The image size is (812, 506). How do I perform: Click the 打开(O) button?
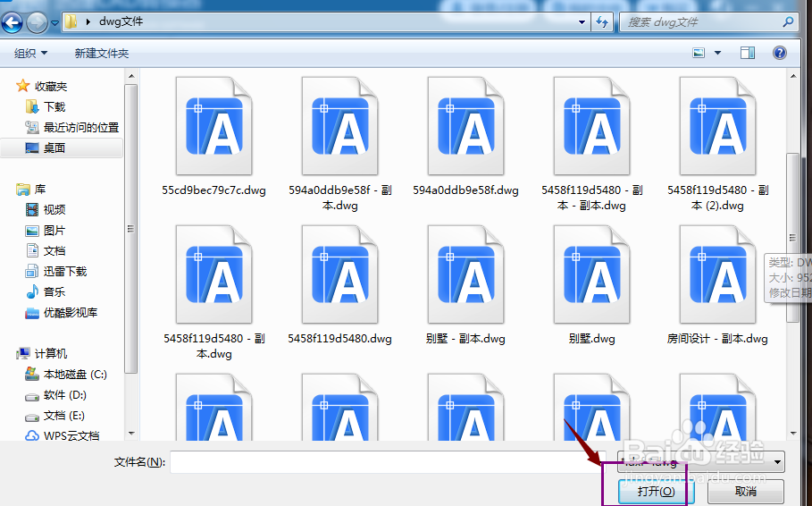click(657, 491)
